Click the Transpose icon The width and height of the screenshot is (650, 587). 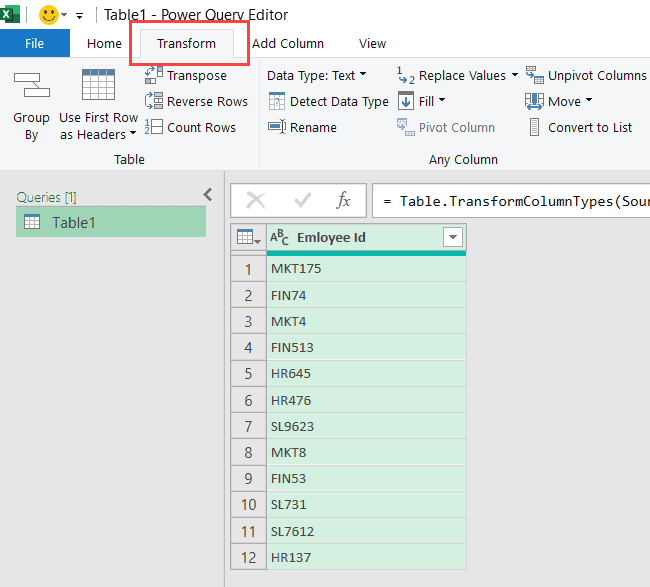point(154,75)
